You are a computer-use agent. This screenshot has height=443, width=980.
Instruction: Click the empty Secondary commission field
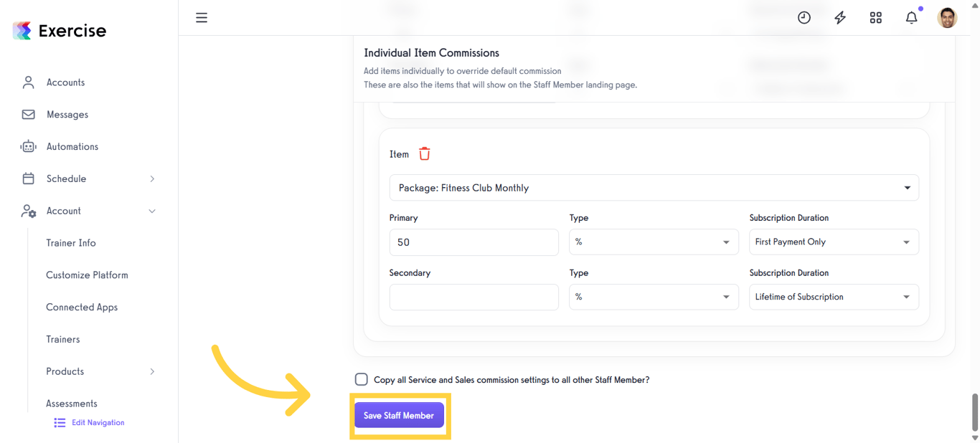(473, 297)
